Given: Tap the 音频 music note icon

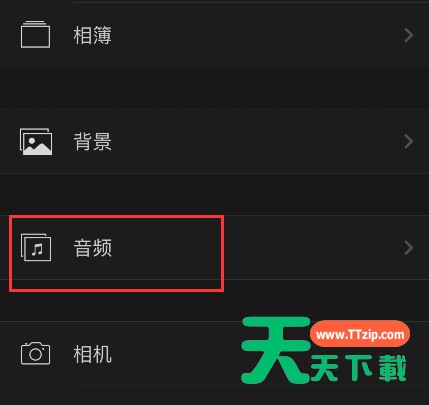Looking at the screenshot, I should [36, 247].
